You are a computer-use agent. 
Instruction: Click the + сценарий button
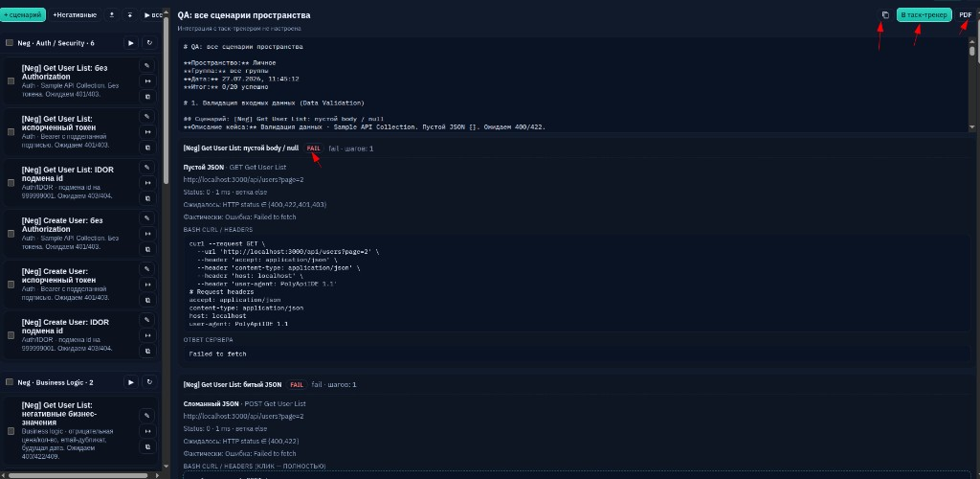(x=23, y=14)
